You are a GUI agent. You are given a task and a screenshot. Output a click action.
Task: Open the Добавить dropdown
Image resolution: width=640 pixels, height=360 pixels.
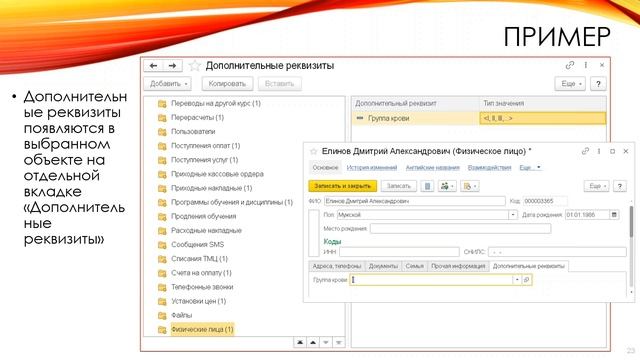pyautogui.click(x=168, y=84)
